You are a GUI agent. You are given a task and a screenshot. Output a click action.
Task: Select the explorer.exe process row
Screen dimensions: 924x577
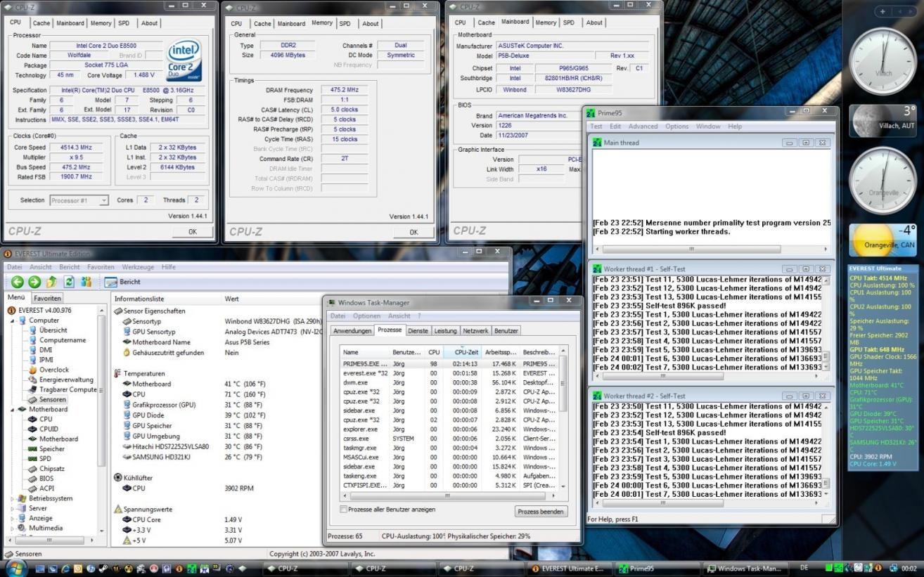(x=449, y=429)
